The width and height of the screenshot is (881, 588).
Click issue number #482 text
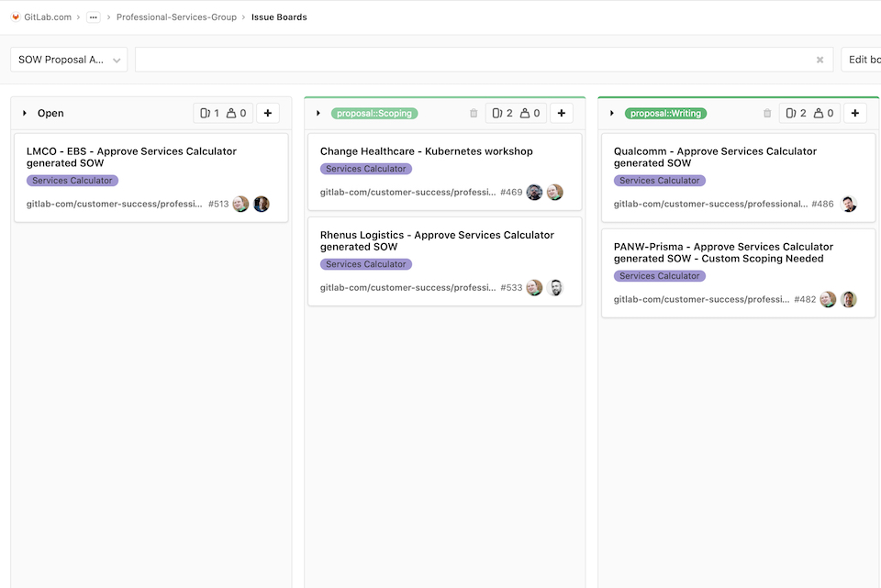click(805, 299)
